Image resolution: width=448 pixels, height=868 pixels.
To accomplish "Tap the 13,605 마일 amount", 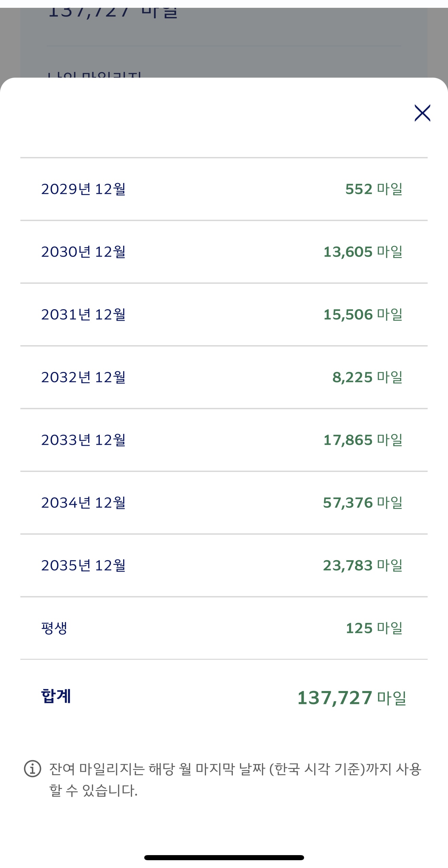I will (x=363, y=252).
